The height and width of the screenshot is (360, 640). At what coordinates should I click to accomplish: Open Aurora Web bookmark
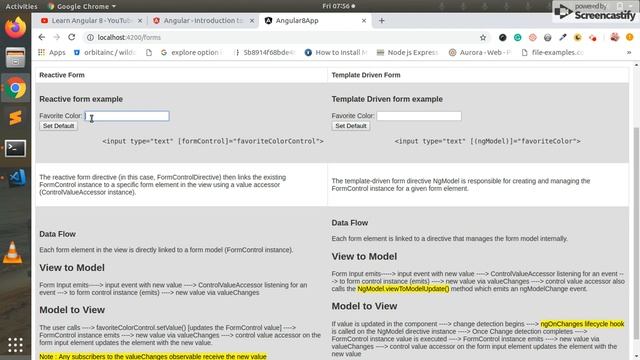click(480, 52)
